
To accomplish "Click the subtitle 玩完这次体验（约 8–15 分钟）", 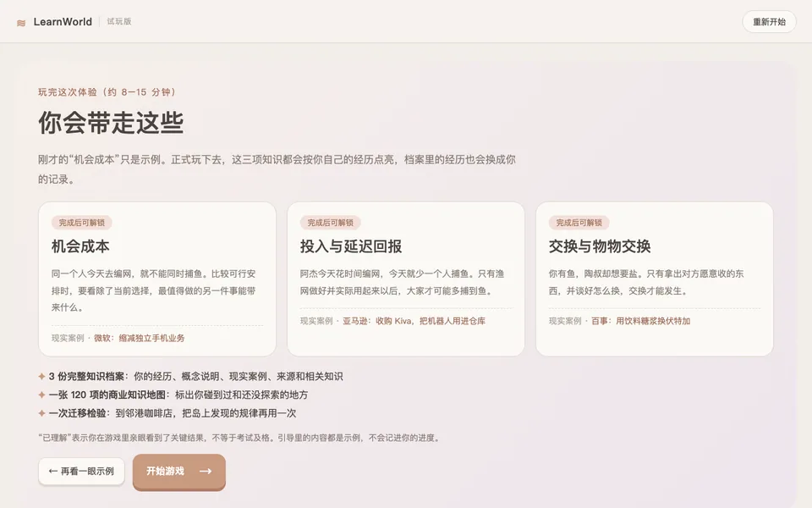I will click(x=109, y=91).
